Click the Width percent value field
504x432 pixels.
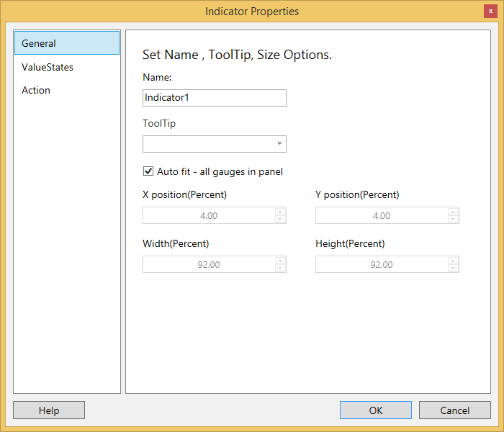pos(207,265)
